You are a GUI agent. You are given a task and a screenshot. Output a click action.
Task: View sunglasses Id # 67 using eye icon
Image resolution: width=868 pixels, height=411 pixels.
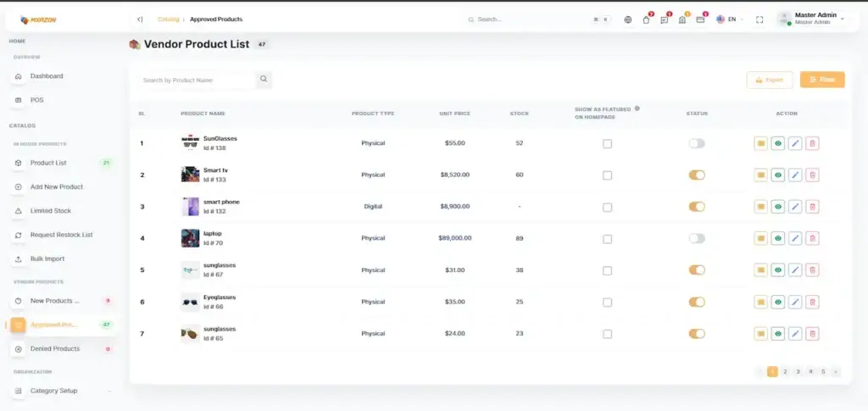click(x=778, y=270)
